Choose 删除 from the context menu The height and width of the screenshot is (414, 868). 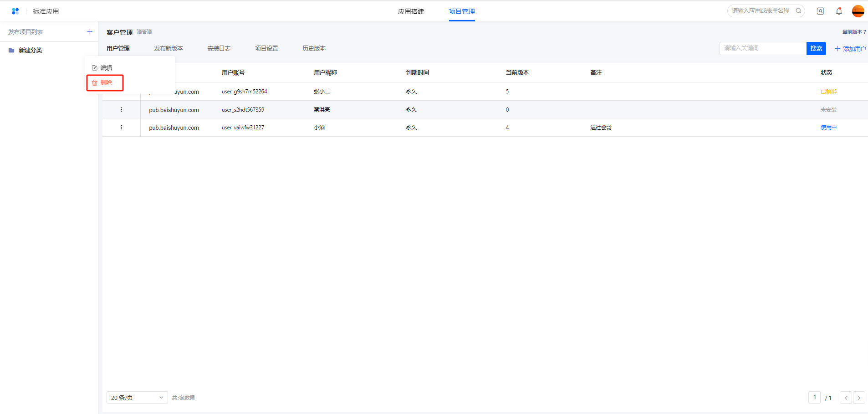click(x=106, y=83)
